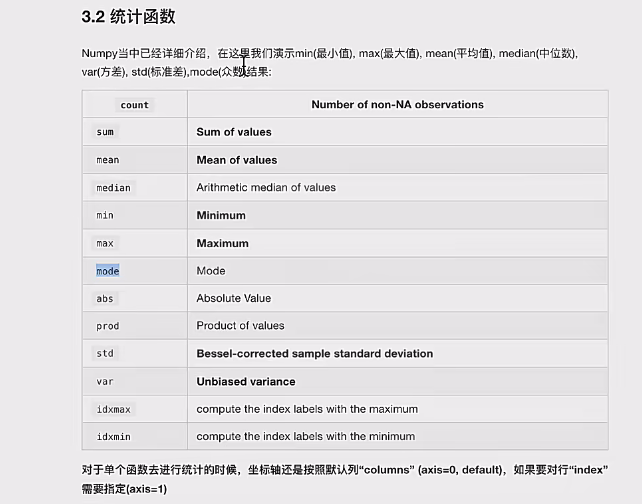Click the "Absolute Value" description

234,298
